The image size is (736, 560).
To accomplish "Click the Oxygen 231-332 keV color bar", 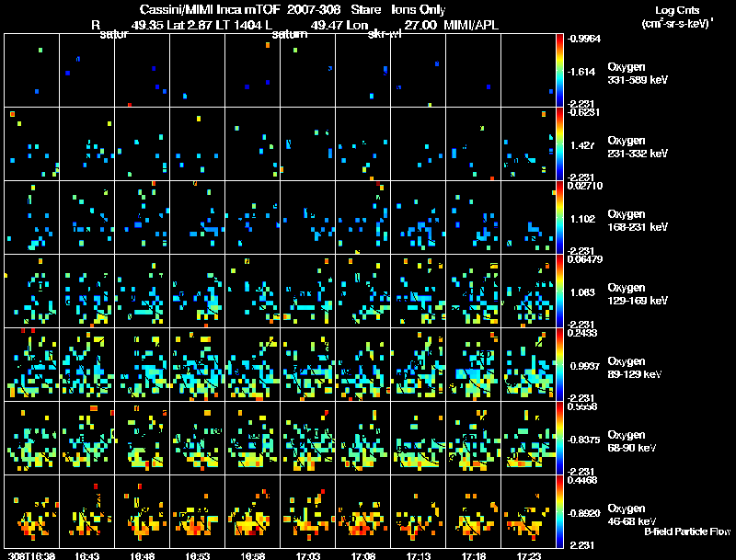I will (559, 144).
